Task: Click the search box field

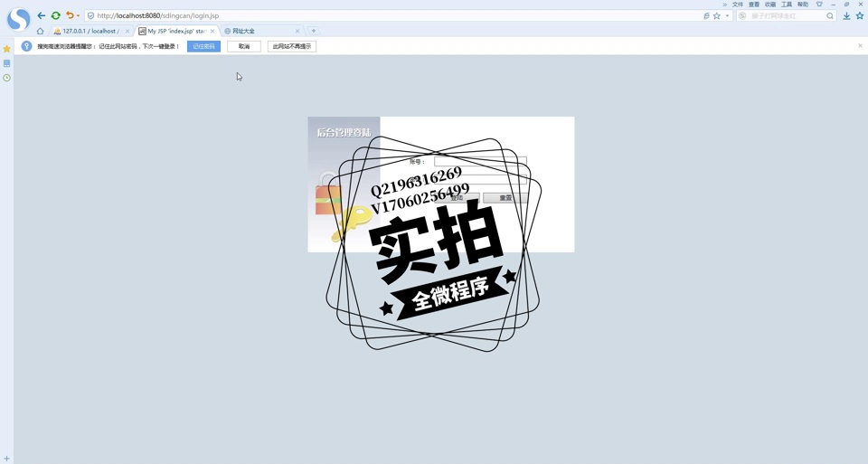Action: pyautogui.click(x=788, y=16)
